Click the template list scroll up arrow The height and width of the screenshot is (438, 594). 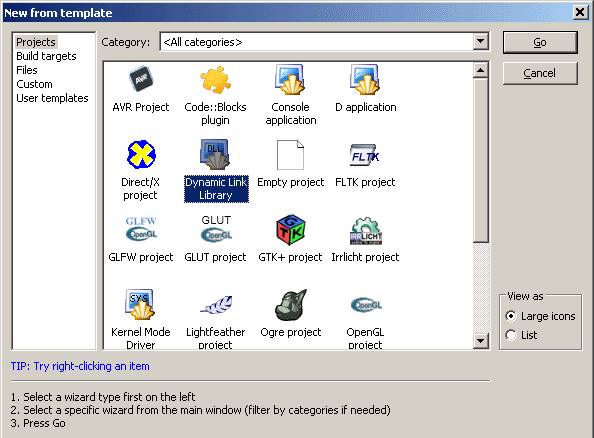click(480, 70)
